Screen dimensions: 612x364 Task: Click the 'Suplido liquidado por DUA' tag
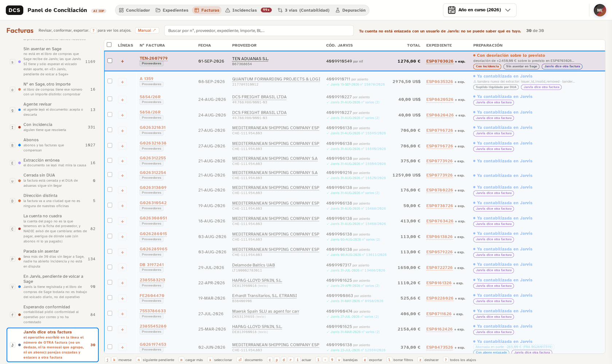coord(496,87)
